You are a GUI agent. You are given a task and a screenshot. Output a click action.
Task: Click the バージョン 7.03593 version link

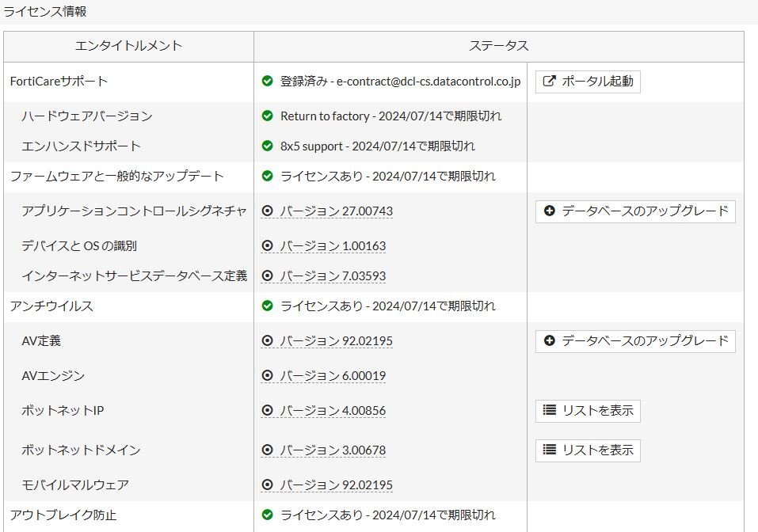tap(333, 276)
